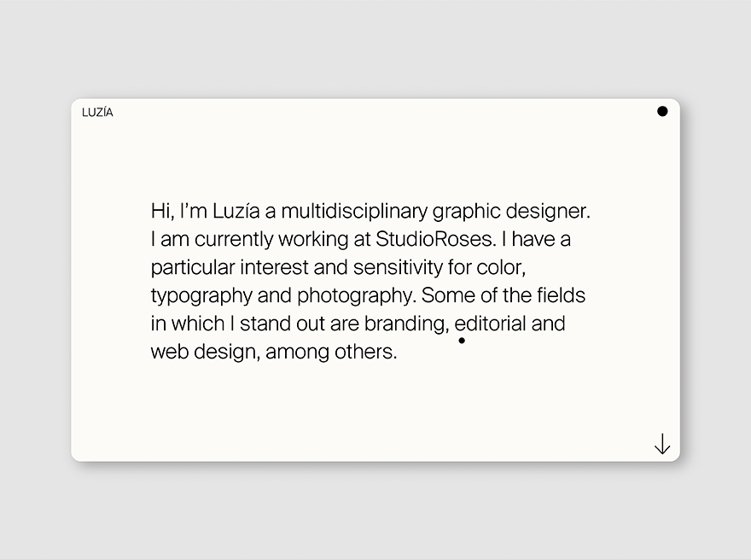Select the word "branding,"
This screenshot has width=751, height=560.
(406, 324)
